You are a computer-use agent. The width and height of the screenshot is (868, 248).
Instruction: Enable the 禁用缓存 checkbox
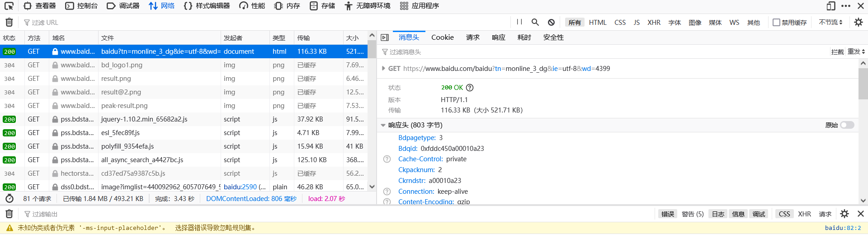click(x=776, y=22)
